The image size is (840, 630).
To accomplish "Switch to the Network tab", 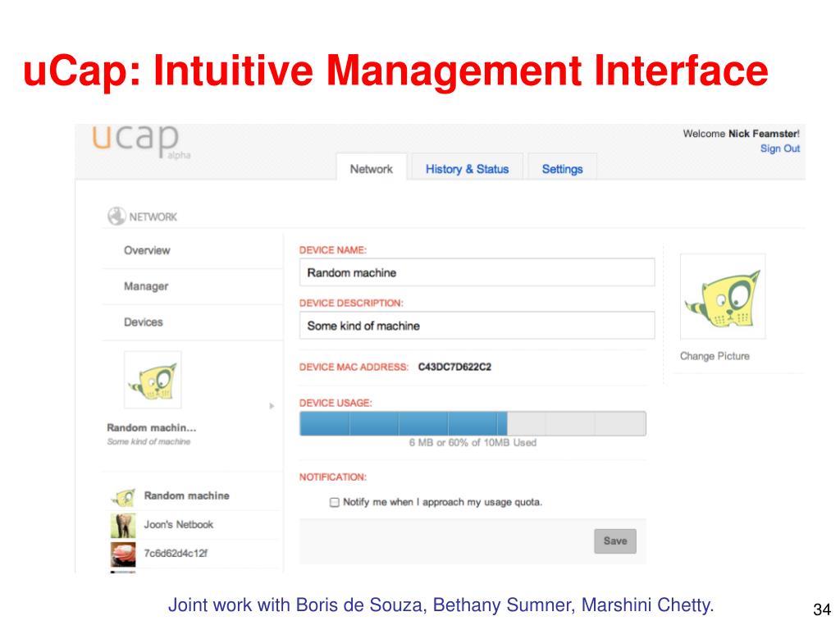I will [x=372, y=169].
